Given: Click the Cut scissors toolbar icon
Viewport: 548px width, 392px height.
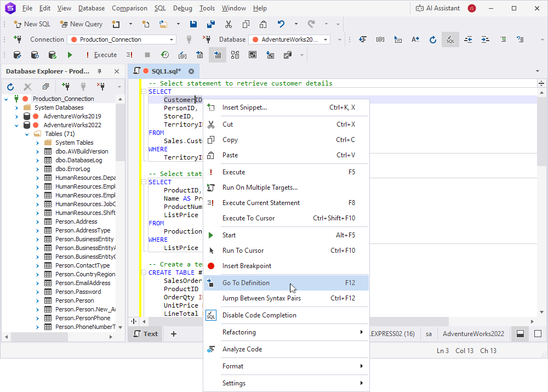Looking at the screenshot, I should [227, 24].
